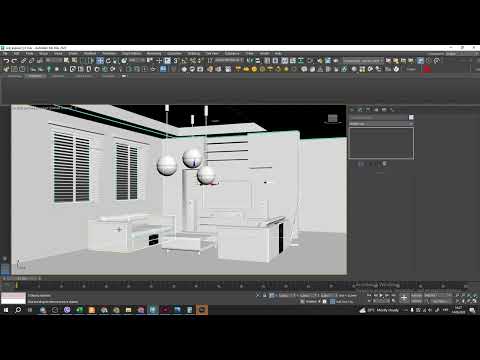Viewport: 480px width, 360px height.
Task: Open the Rendering menu
Action: coord(154,53)
